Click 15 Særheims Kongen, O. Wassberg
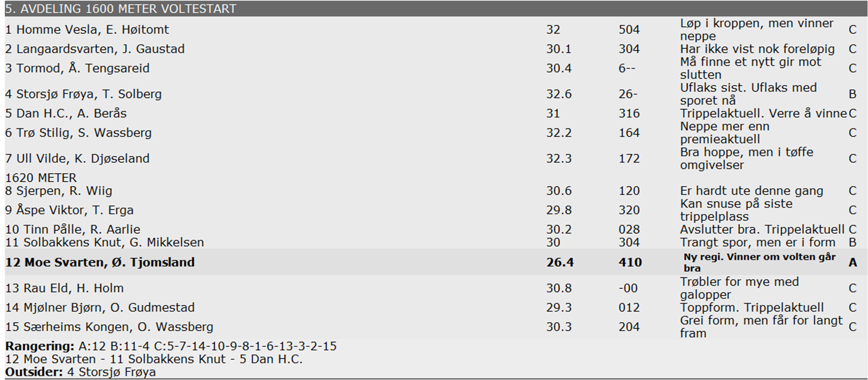 click(x=109, y=326)
